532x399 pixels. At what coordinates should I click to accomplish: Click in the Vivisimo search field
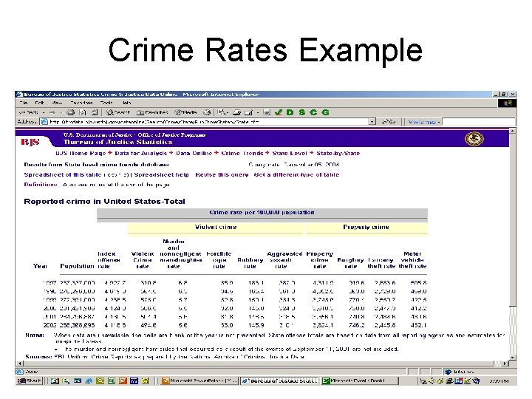point(479,122)
